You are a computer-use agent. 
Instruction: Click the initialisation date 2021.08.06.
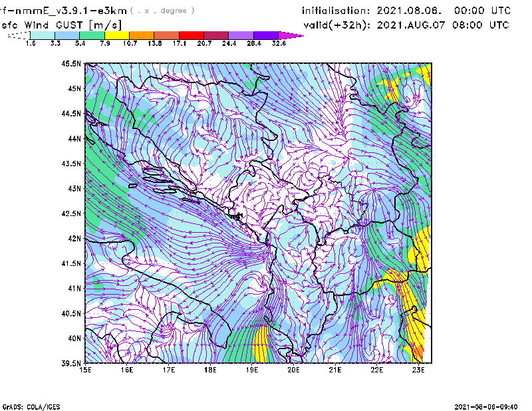406,11
